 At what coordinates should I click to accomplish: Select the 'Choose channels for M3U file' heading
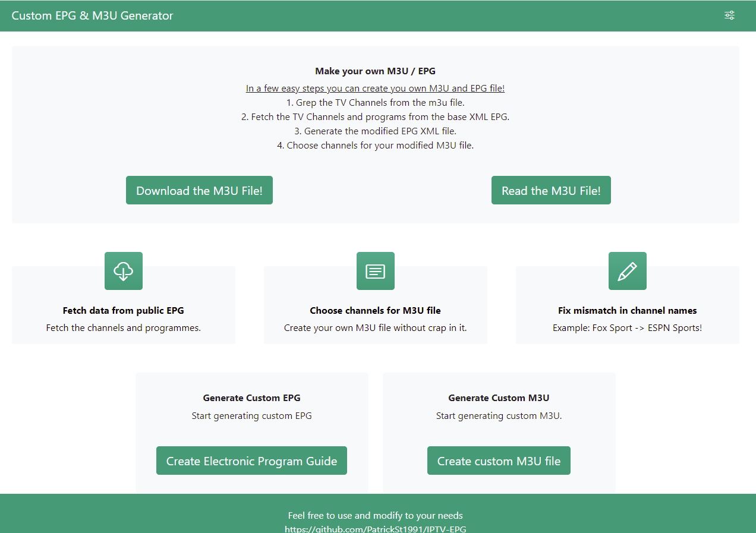(x=376, y=310)
